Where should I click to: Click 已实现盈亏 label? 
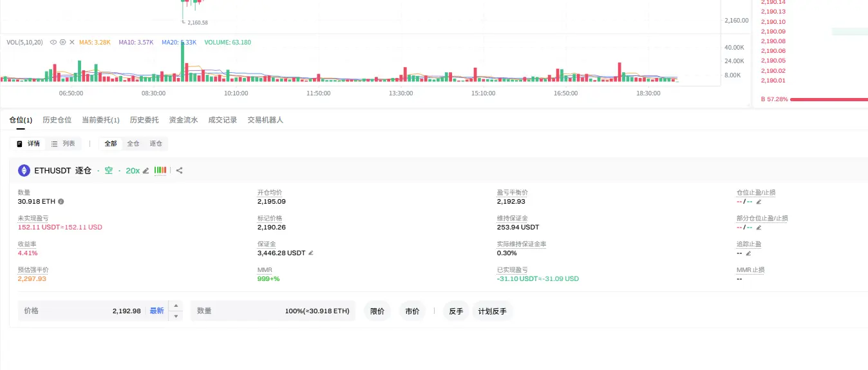513,270
